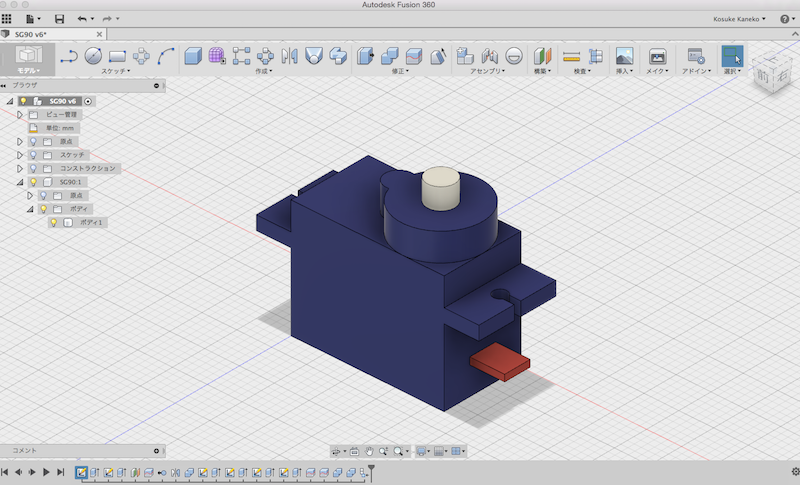The image size is (800, 485).
Task: Click the New Component assembly icon
Action: (465, 56)
